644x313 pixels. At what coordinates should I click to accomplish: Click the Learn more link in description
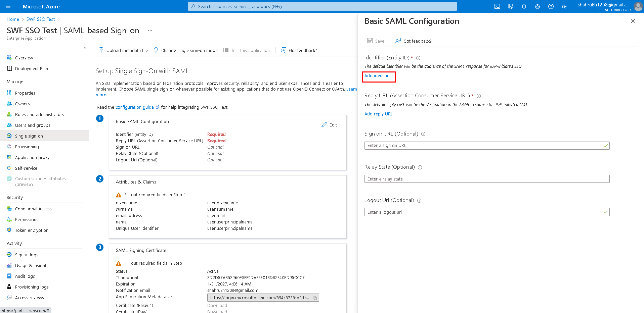tap(352, 89)
